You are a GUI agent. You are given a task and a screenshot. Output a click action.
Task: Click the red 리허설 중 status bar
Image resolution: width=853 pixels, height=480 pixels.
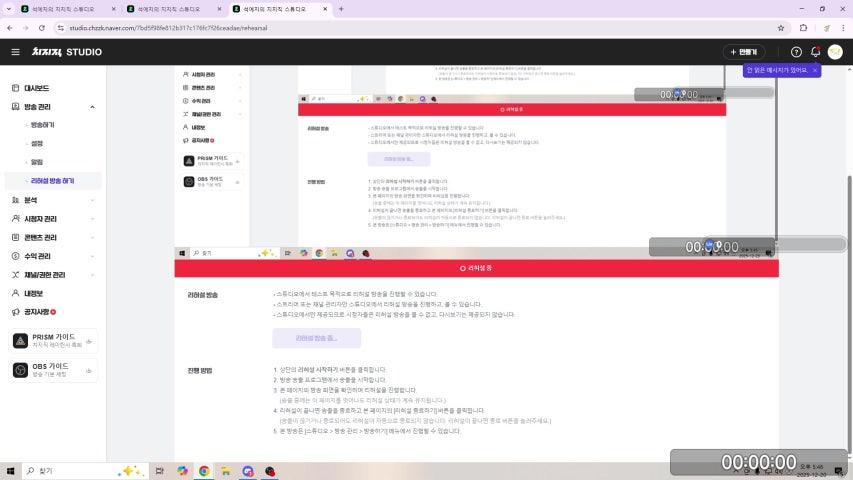[x=477, y=268]
